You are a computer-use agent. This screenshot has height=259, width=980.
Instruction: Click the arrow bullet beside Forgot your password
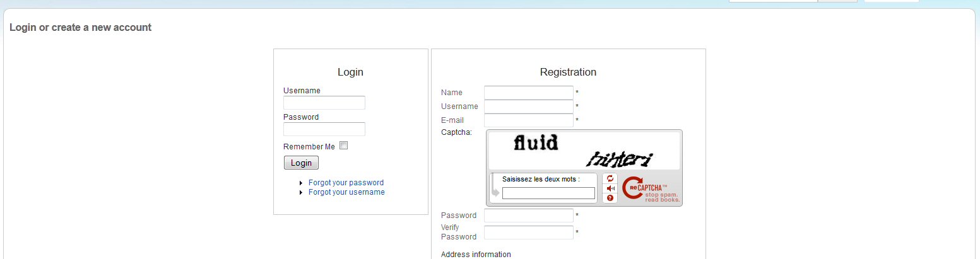coord(302,183)
